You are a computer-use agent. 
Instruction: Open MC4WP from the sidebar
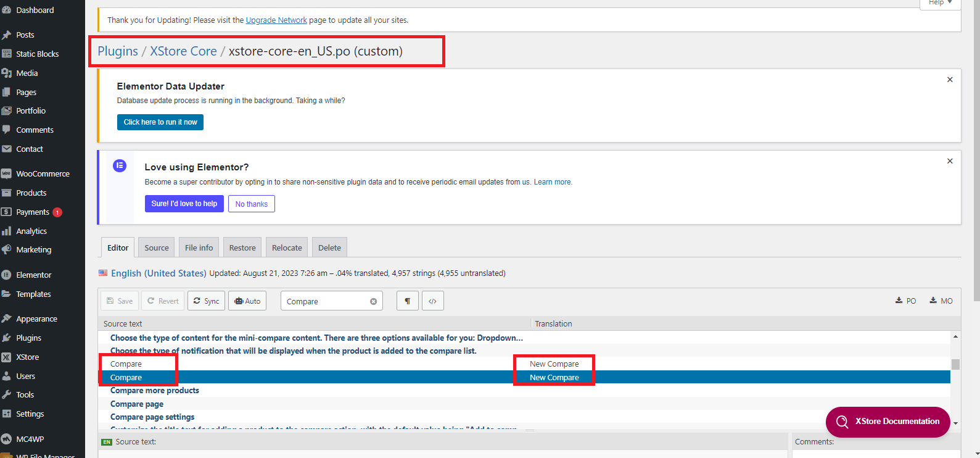coord(30,439)
